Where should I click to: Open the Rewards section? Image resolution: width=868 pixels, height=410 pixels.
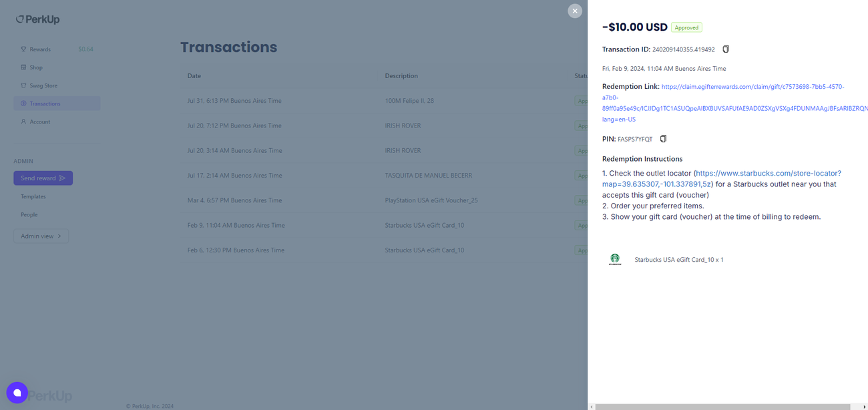click(x=40, y=49)
